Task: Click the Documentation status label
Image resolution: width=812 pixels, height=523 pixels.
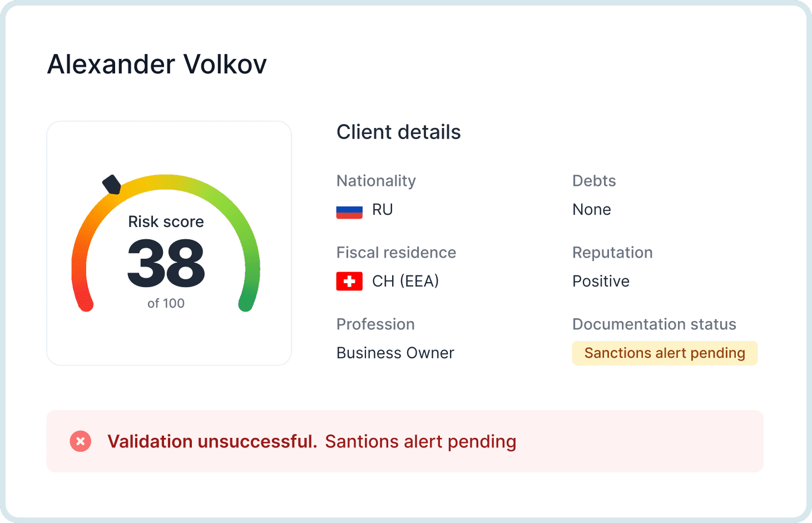Action: click(654, 324)
